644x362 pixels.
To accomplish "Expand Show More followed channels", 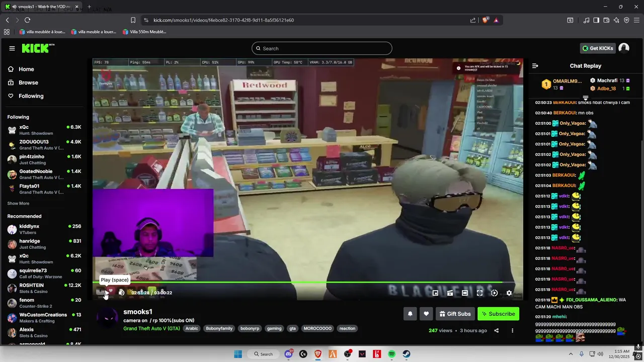I will pyautogui.click(x=18, y=204).
